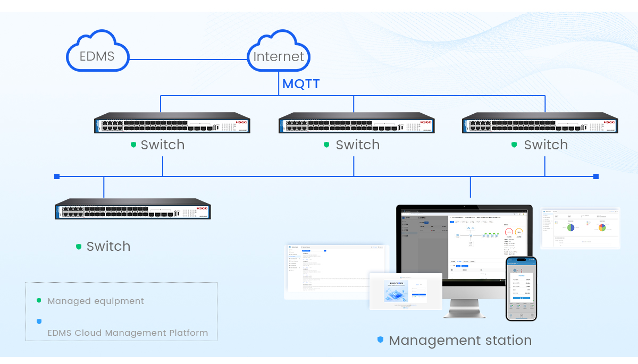Click the blue square at the bus line's left end
This screenshot has height=364, width=638.
point(57,176)
